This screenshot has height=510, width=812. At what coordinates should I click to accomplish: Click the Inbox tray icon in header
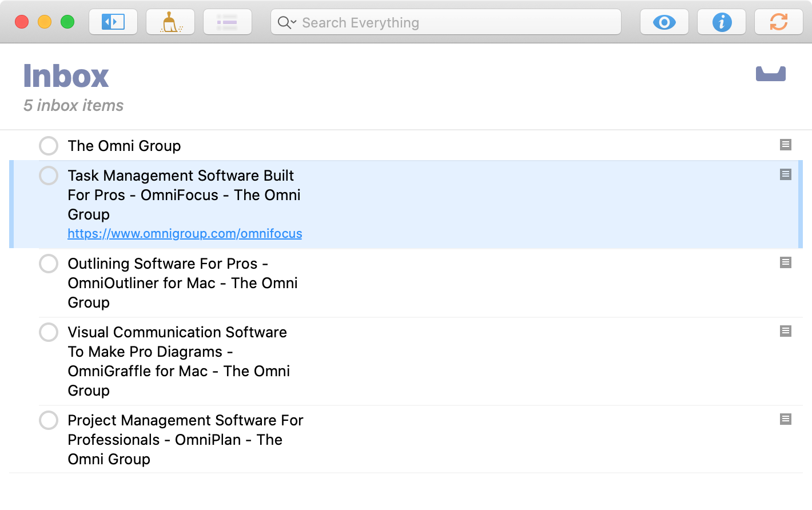pos(771,74)
